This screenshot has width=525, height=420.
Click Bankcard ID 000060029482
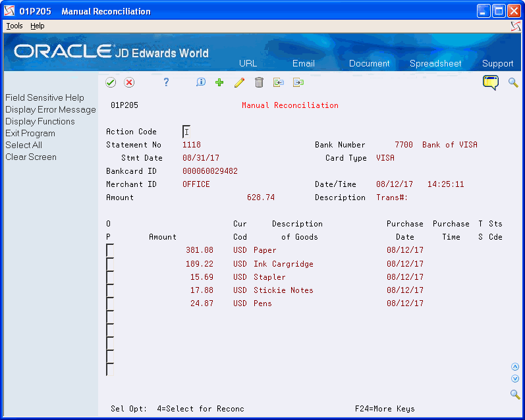pos(210,171)
